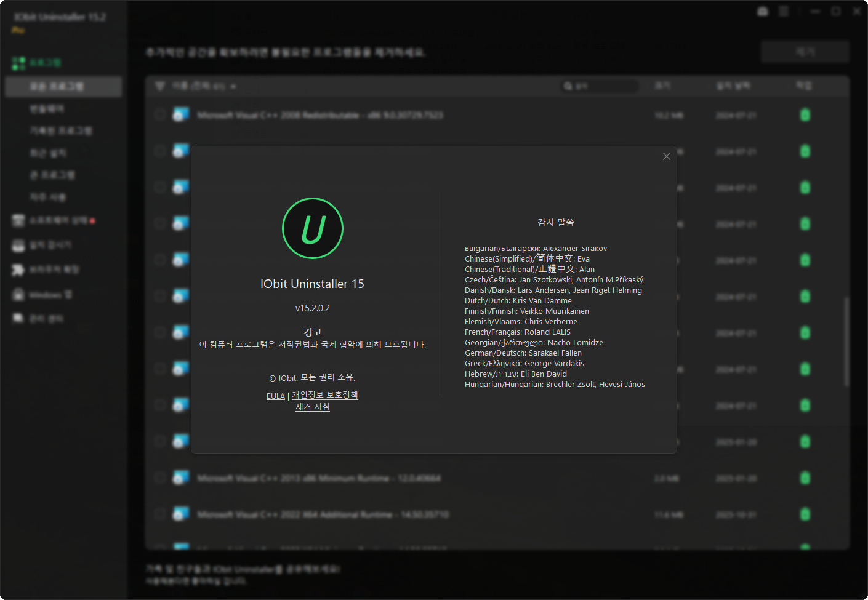868x600 pixels.
Task: Select Microsoft Visual C++ 2008 Redistributable row name
Action: point(320,115)
